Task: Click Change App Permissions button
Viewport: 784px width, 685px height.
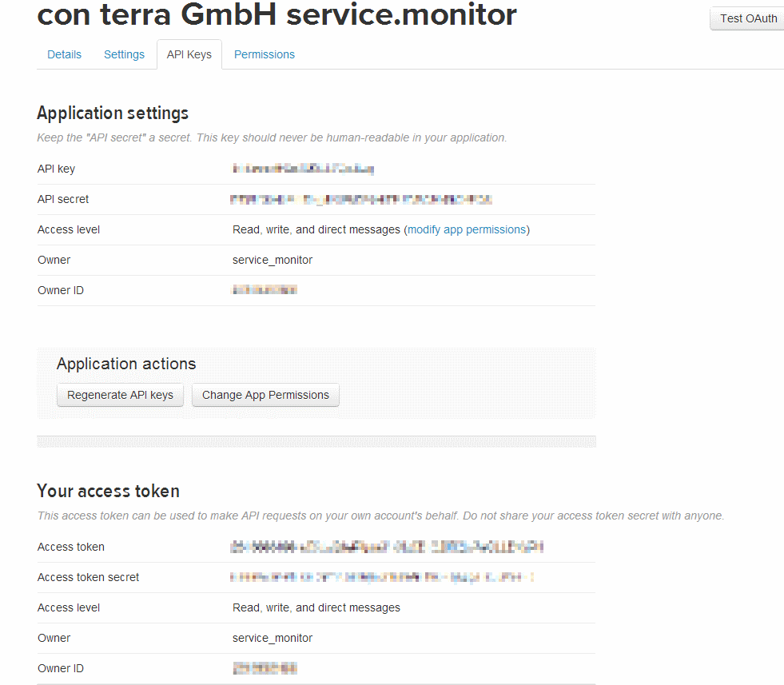Action: click(265, 395)
